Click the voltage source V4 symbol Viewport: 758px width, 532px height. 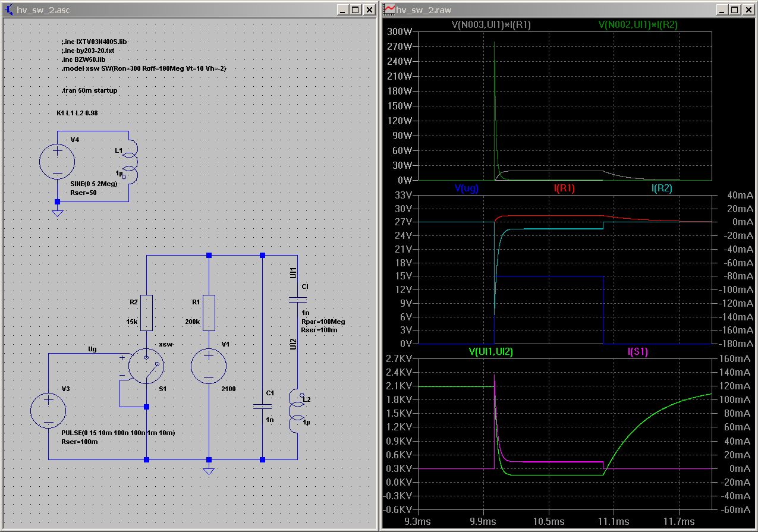(57, 161)
